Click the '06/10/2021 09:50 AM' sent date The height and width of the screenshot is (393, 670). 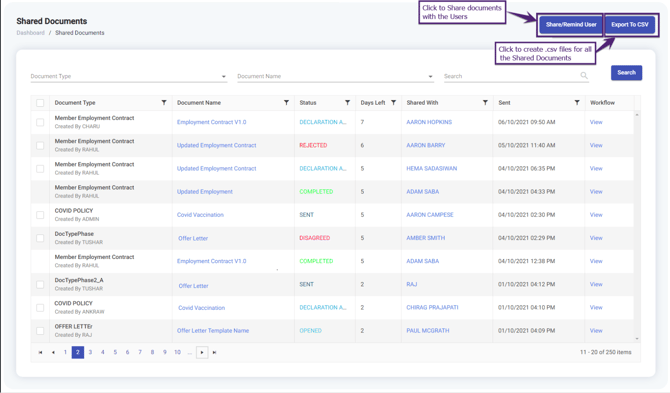click(526, 122)
